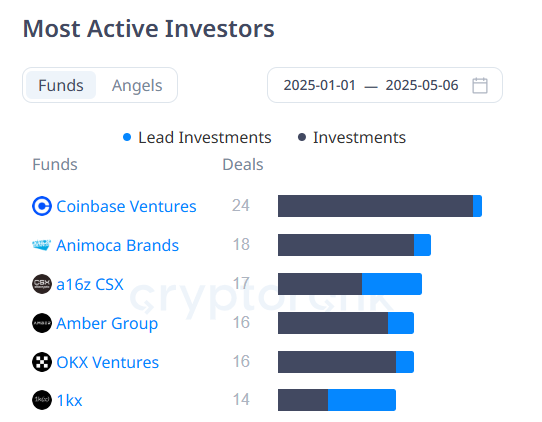Click the a16z CSX logo icon
The width and height of the screenshot is (542, 422).
click(42, 284)
